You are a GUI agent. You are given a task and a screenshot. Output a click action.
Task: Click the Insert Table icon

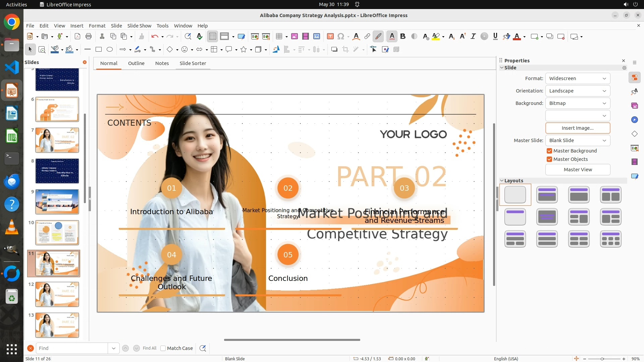point(279,37)
